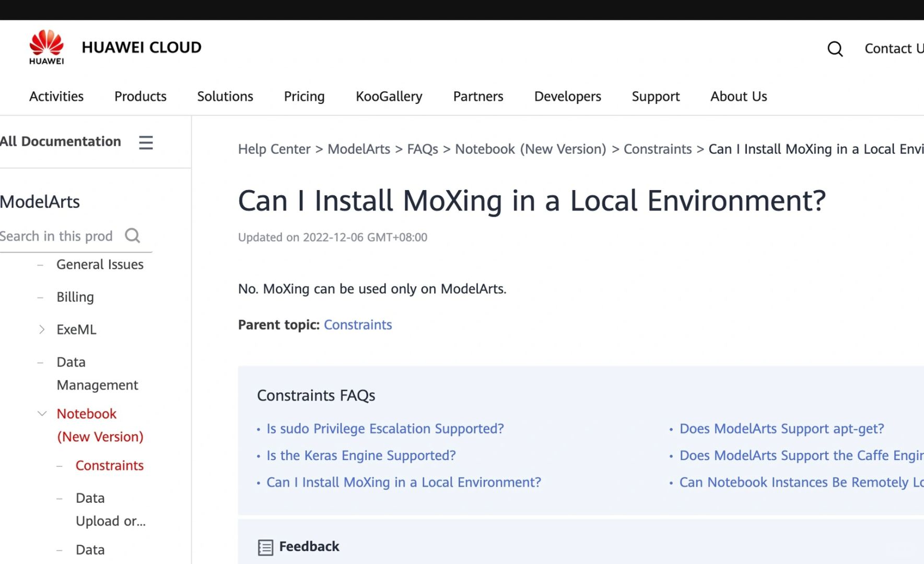Select General Issues in sidebar tree
Image resolution: width=924 pixels, height=564 pixels.
[x=100, y=265]
